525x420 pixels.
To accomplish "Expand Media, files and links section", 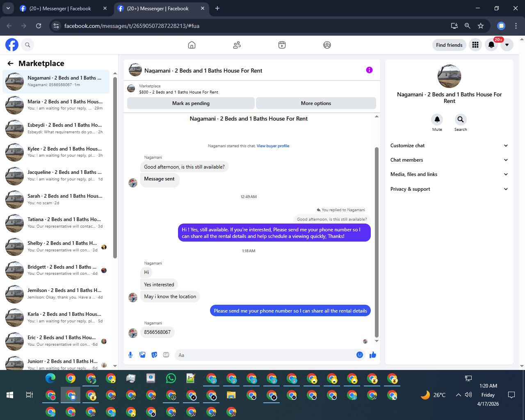I will coord(449,174).
